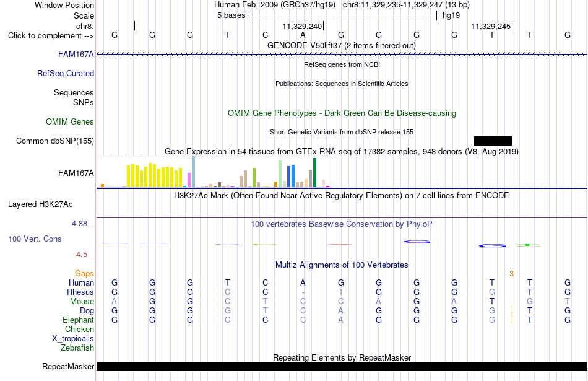
Task: Click the 'RefSeq genes from NCBI' title
Action: click(342, 64)
